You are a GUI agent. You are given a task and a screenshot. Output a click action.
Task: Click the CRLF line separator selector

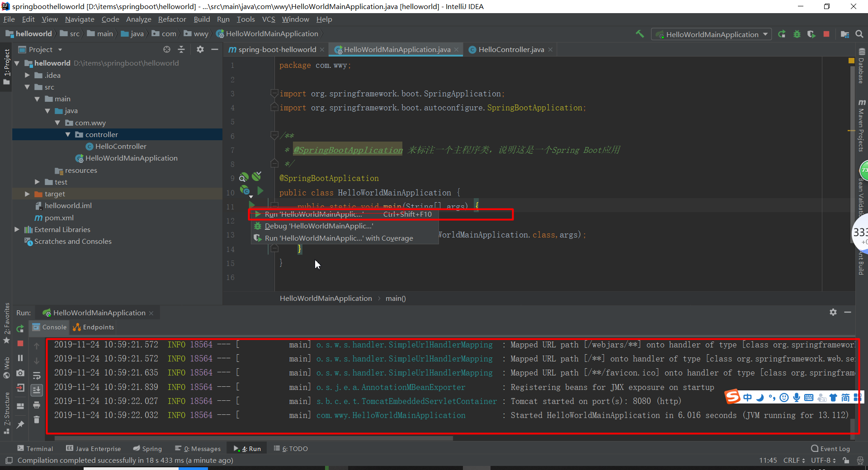(x=794, y=460)
